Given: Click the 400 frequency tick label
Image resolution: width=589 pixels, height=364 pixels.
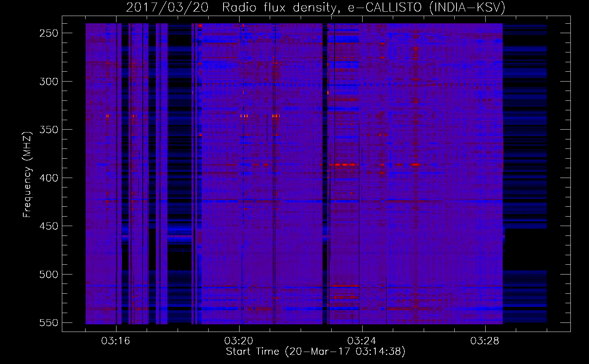Looking at the screenshot, I should click(x=49, y=178).
